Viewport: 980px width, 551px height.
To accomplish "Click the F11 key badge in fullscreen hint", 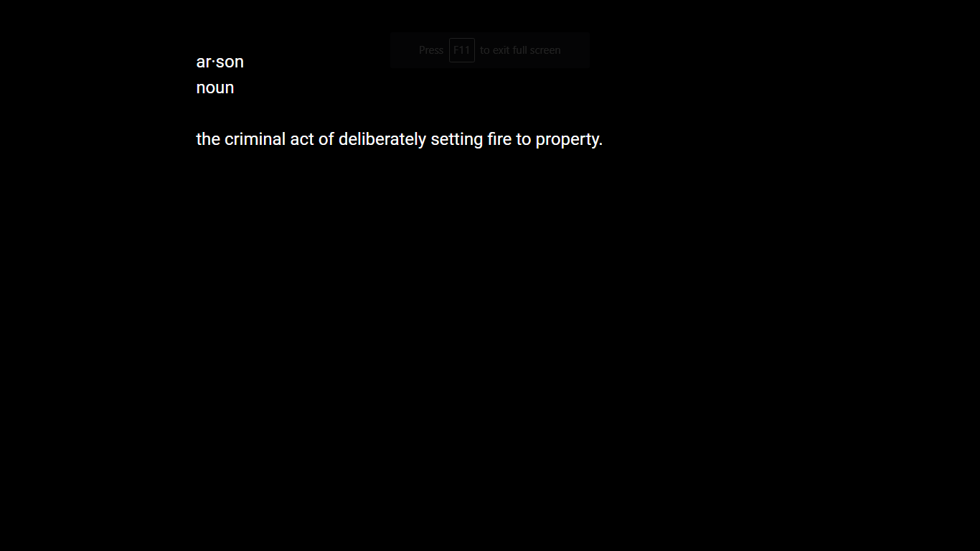I will point(462,50).
